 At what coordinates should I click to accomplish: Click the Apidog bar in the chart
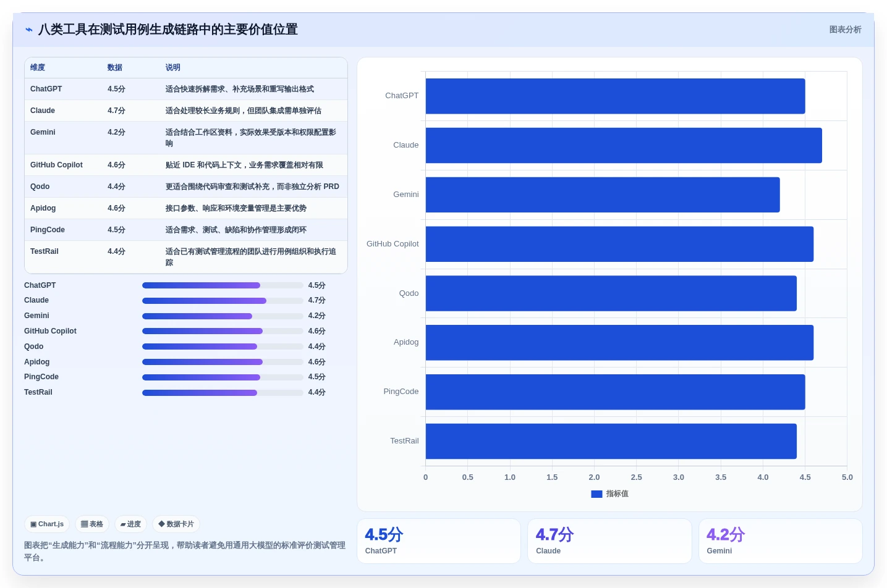[619, 343]
